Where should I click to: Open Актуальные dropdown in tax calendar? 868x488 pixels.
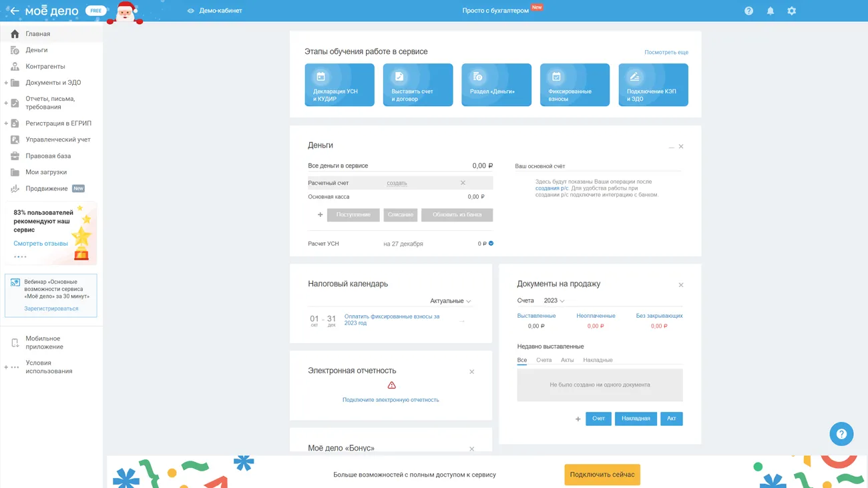tap(450, 301)
